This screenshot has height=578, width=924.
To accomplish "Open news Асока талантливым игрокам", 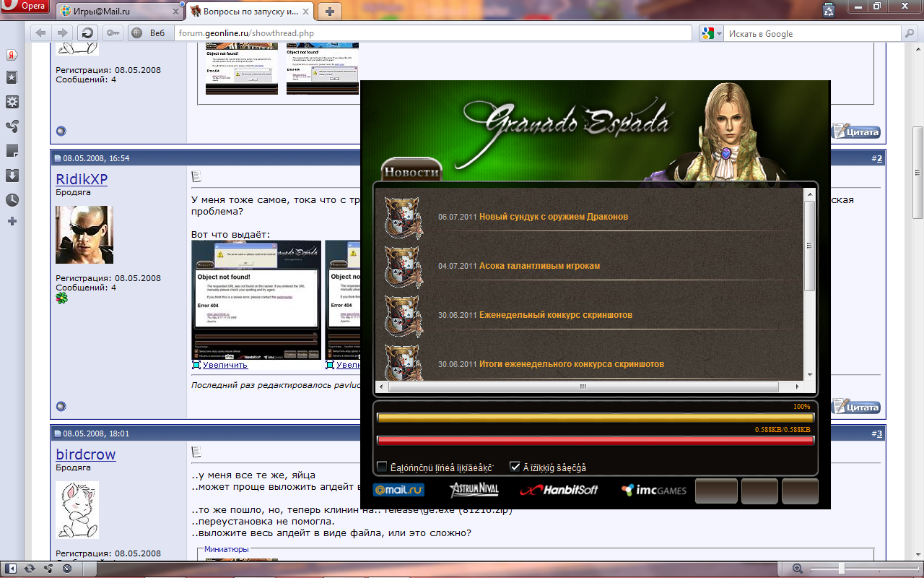I will click(x=539, y=266).
